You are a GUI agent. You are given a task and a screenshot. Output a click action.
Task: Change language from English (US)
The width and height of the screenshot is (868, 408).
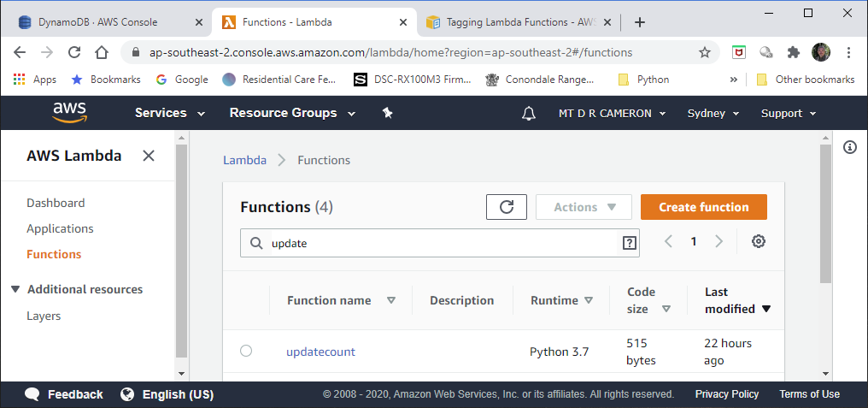pos(167,394)
